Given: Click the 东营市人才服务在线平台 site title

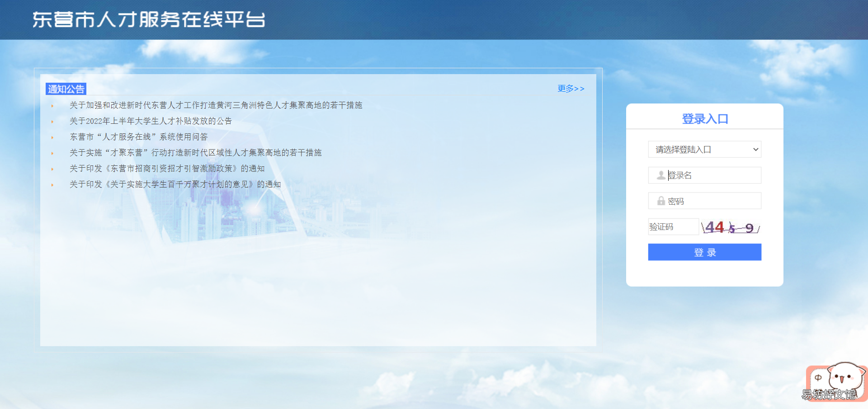Looking at the screenshot, I should 149,19.
